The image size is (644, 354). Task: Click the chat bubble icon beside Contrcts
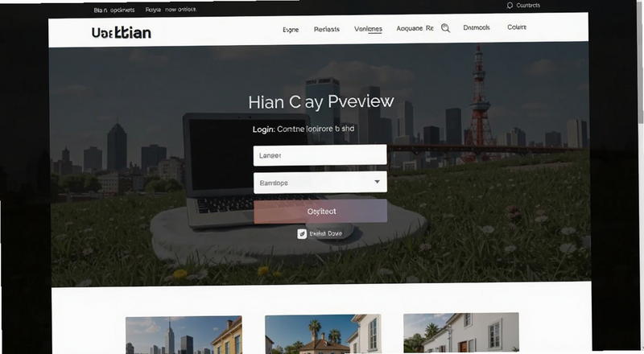click(510, 6)
